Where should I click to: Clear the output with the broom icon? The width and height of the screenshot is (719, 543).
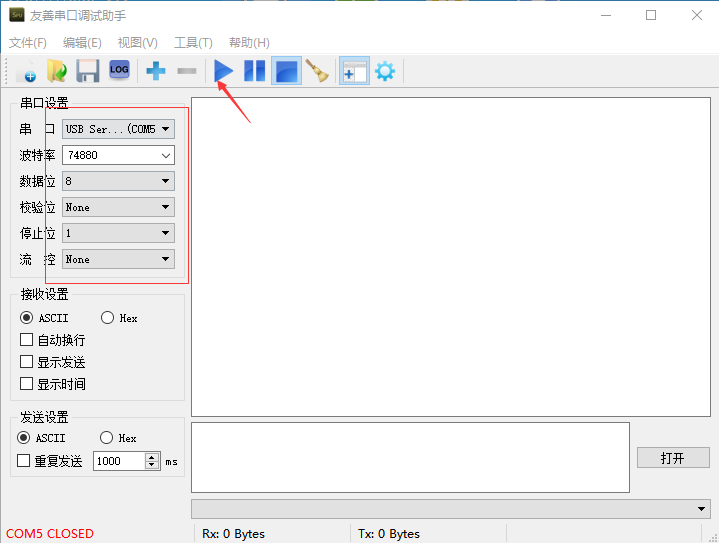[317, 71]
